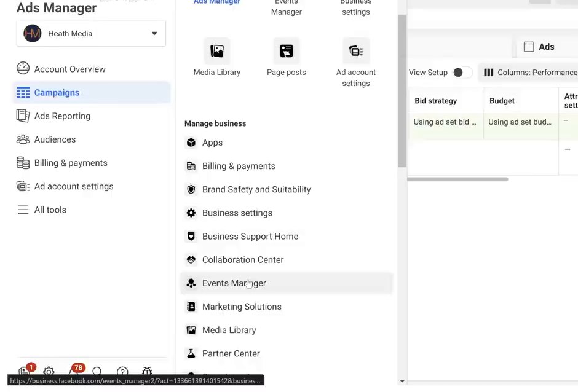Open Apps under Manage business
The image size is (578, 392).
tap(203, 143)
